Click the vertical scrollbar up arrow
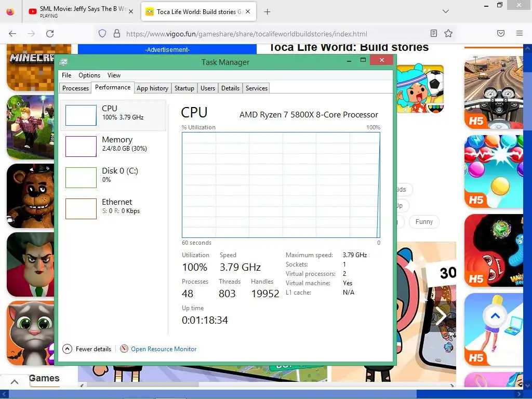The width and height of the screenshot is (532, 399). coord(527,48)
